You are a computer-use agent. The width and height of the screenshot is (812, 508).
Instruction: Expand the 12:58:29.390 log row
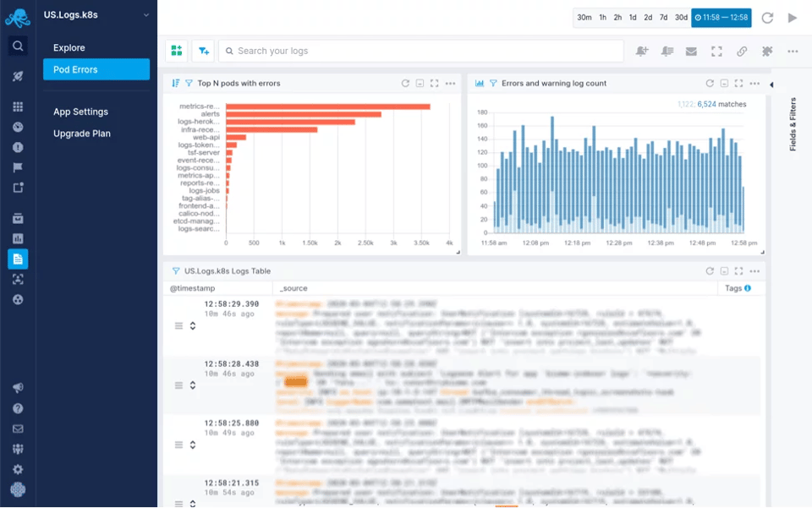pyautogui.click(x=193, y=326)
